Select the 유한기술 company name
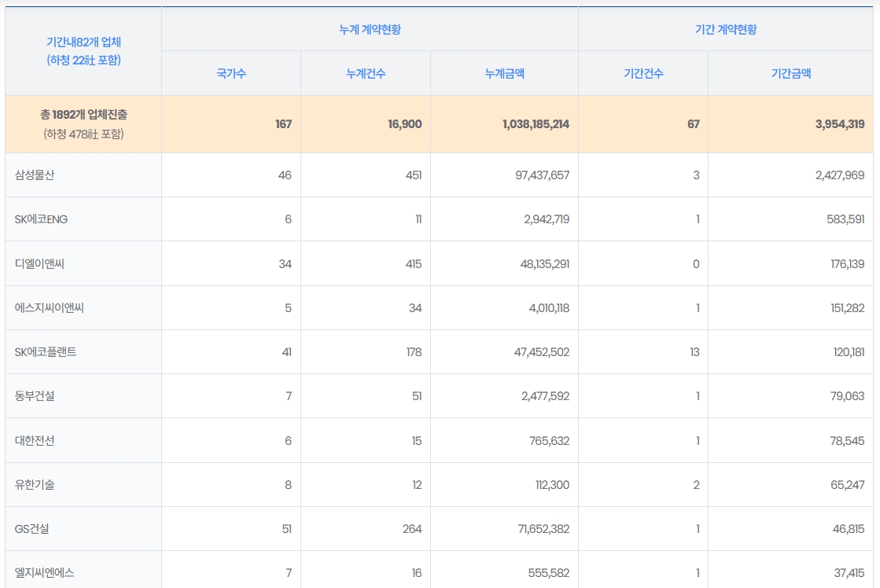The width and height of the screenshot is (880, 588). click(35, 485)
